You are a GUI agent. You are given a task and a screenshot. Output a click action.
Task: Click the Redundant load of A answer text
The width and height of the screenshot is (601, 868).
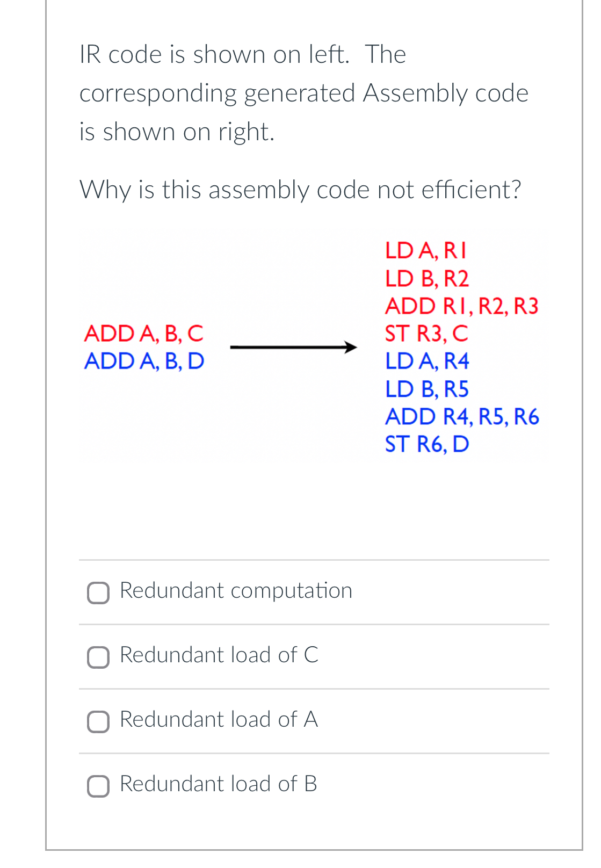click(218, 721)
